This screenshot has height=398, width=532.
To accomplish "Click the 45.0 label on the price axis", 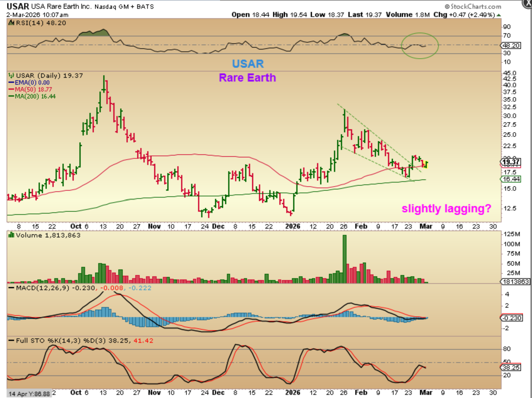I will 510,73.
